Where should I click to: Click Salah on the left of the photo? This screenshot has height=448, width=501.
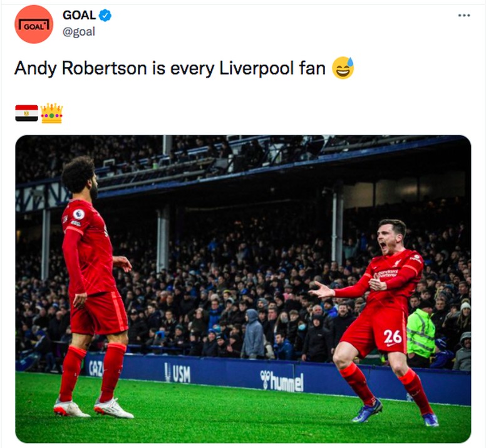click(x=94, y=269)
